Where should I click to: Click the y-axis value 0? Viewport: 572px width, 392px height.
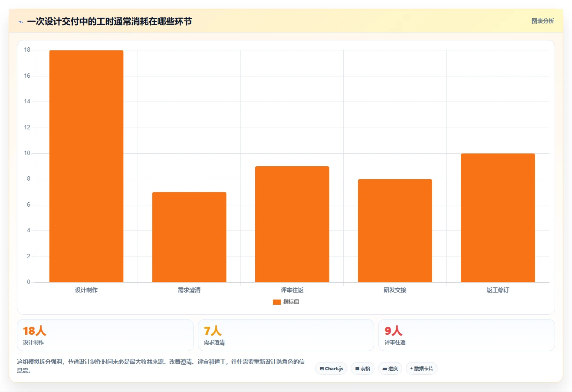click(x=29, y=282)
